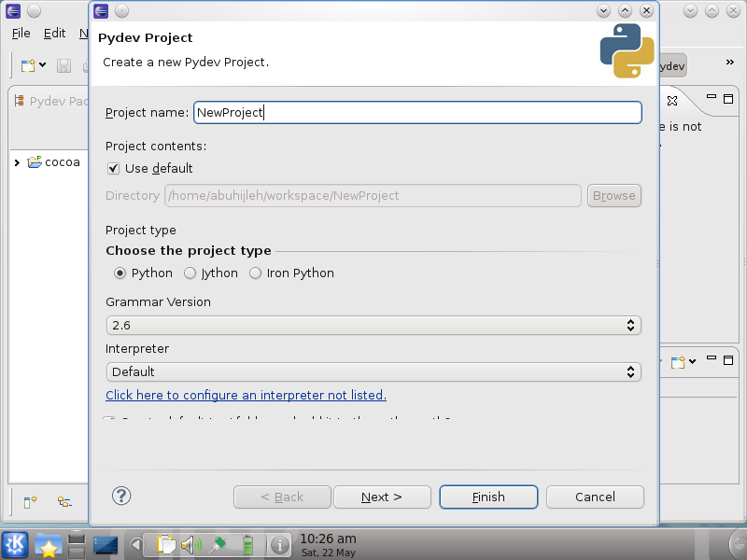The image size is (747, 560).
Task: Click the New wizard toolbar icon
Action: (29, 65)
